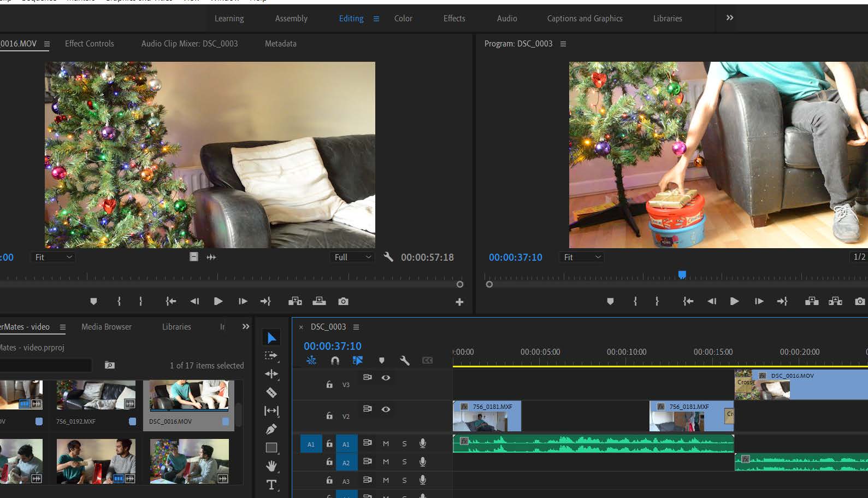
Task: Open Effect Controls tab
Action: [90, 44]
